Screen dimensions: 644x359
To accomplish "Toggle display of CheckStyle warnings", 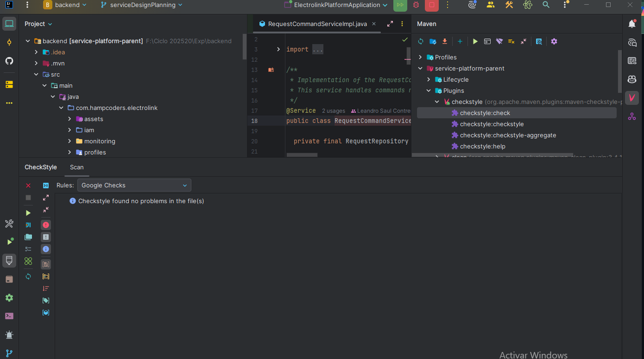I will pyautogui.click(x=46, y=237).
